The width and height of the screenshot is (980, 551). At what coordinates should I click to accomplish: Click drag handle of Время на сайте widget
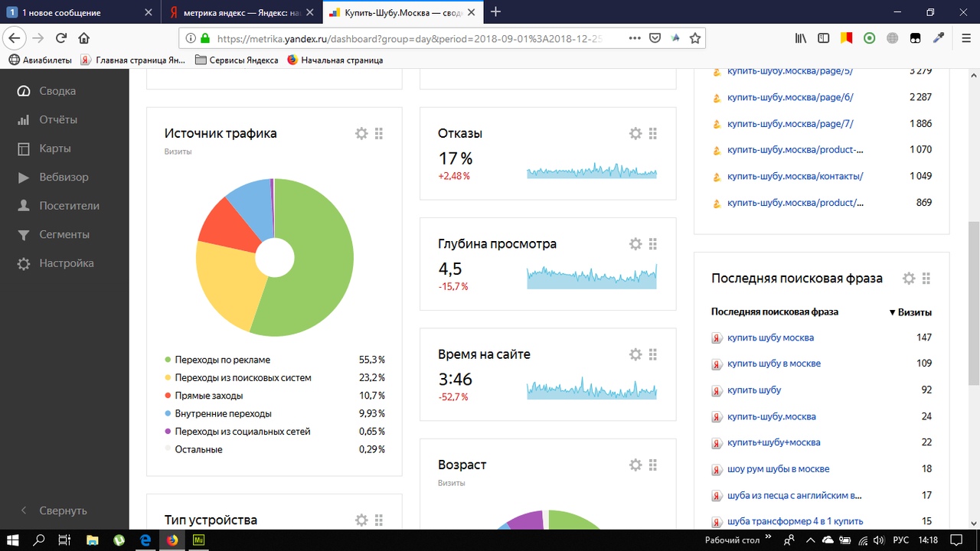(653, 354)
